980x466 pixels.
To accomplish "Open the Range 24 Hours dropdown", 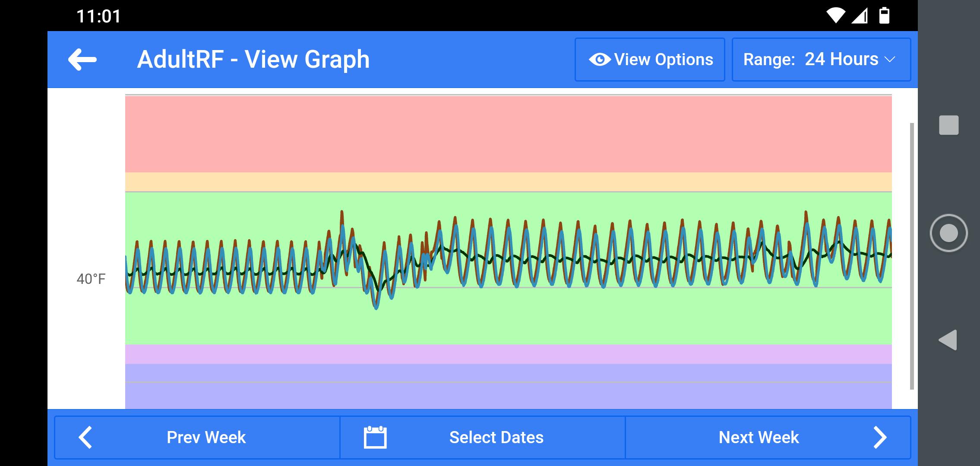I will [821, 60].
